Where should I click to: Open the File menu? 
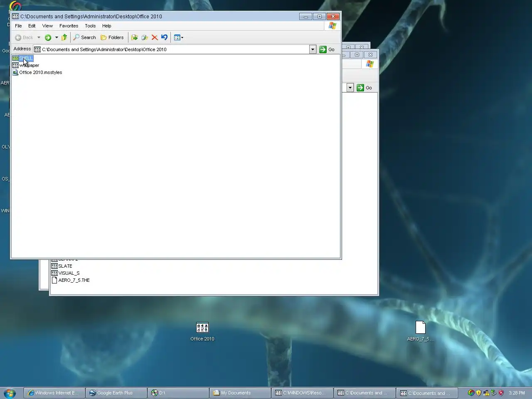coord(18,26)
